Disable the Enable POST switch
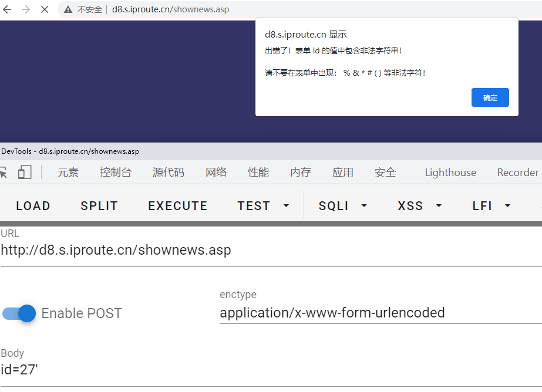The width and height of the screenshot is (542, 392). coord(19,313)
